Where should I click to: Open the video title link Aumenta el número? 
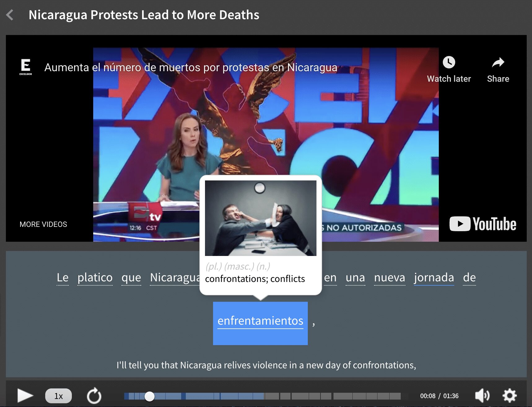(x=191, y=67)
